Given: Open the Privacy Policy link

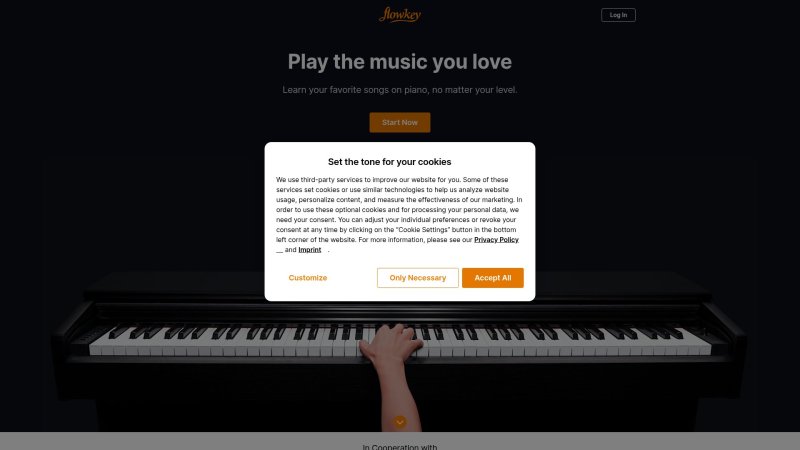Looking at the screenshot, I should tap(496, 240).
